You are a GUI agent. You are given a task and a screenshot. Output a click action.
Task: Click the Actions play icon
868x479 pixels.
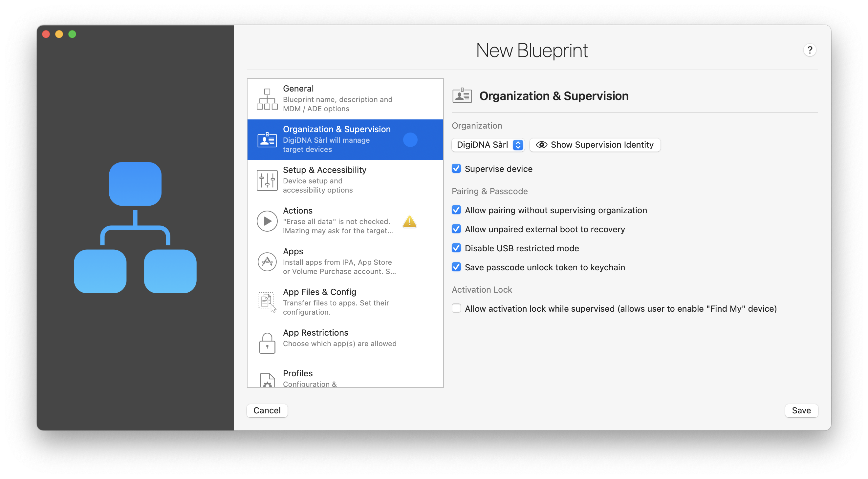(267, 221)
